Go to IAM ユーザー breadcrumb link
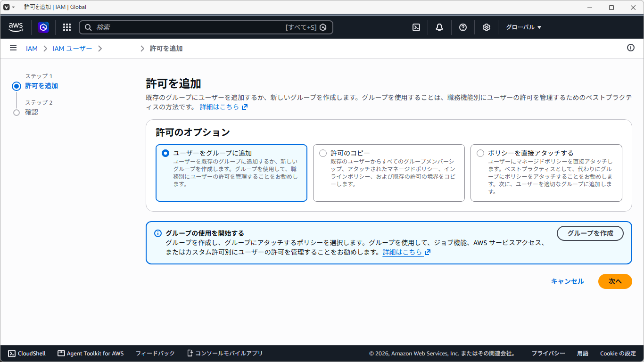644x362 pixels. tap(72, 49)
